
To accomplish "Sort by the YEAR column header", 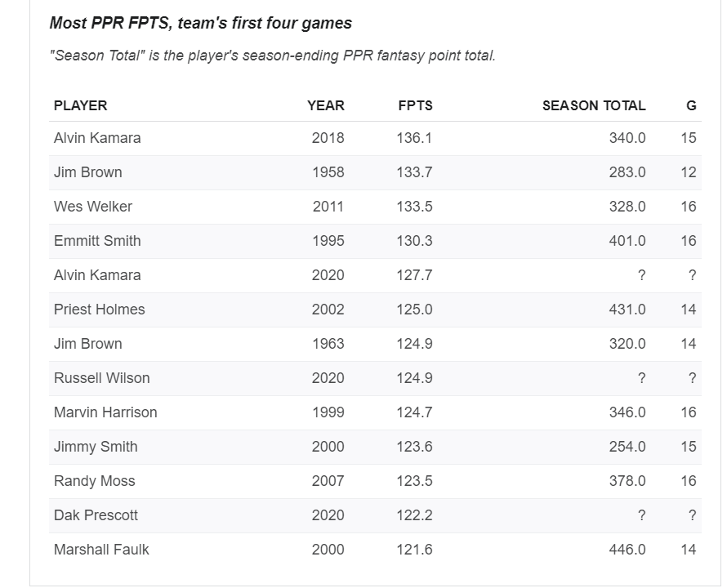I will (325, 105).
